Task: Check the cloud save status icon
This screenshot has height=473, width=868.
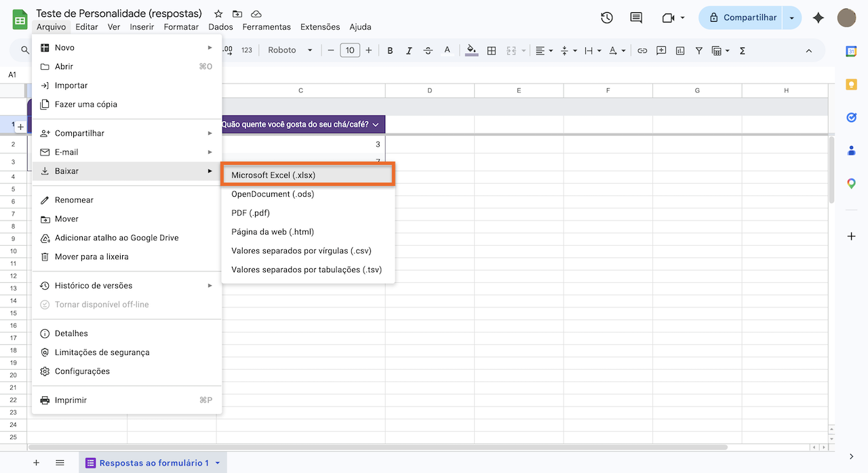Action: tap(256, 14)
